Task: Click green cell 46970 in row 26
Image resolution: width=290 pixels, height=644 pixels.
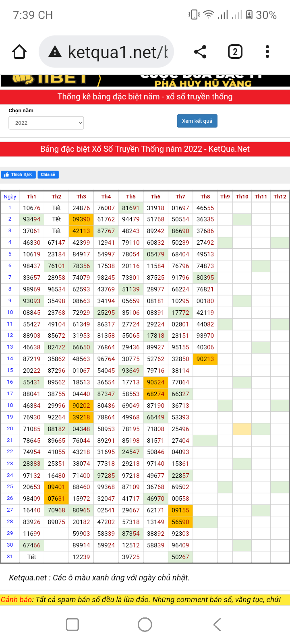Action: [x=155, y=499]
